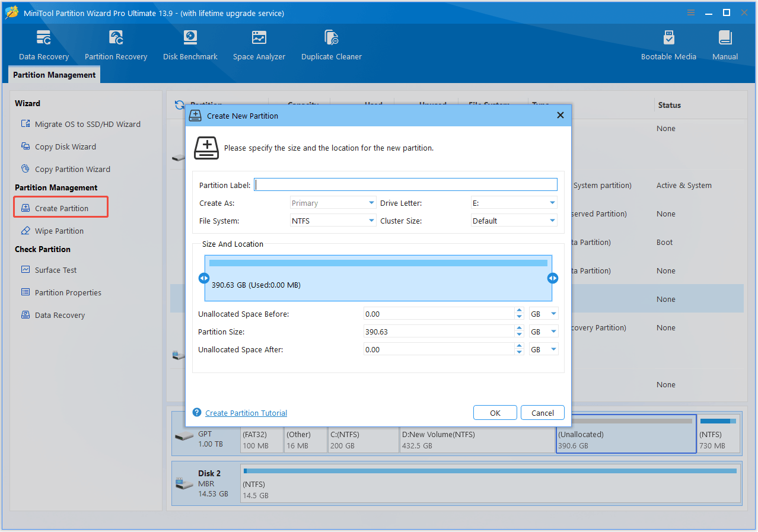Viewport: 758px width, 532px height.
Task: Launch Partition Recovery from toolbar
Action: tap(116, 45)
